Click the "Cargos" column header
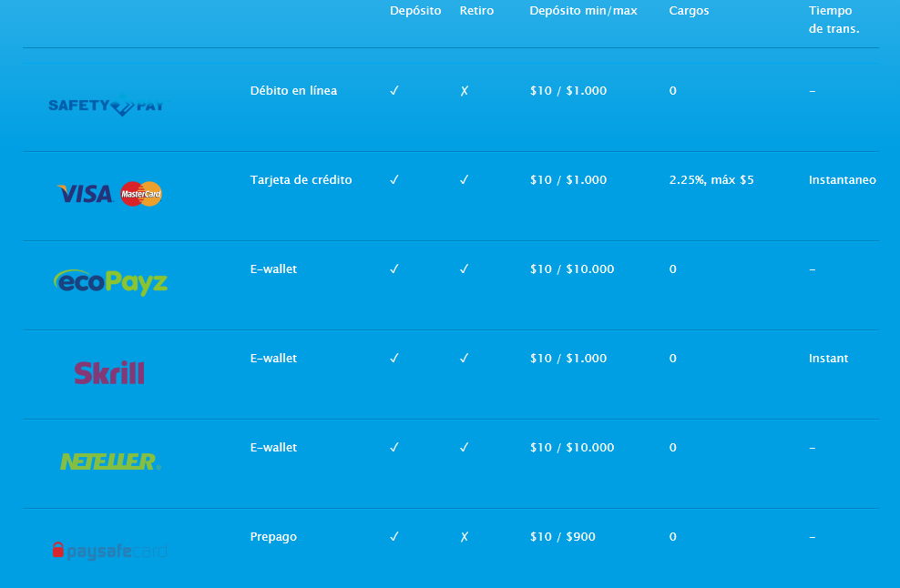 tap(689, 11)
